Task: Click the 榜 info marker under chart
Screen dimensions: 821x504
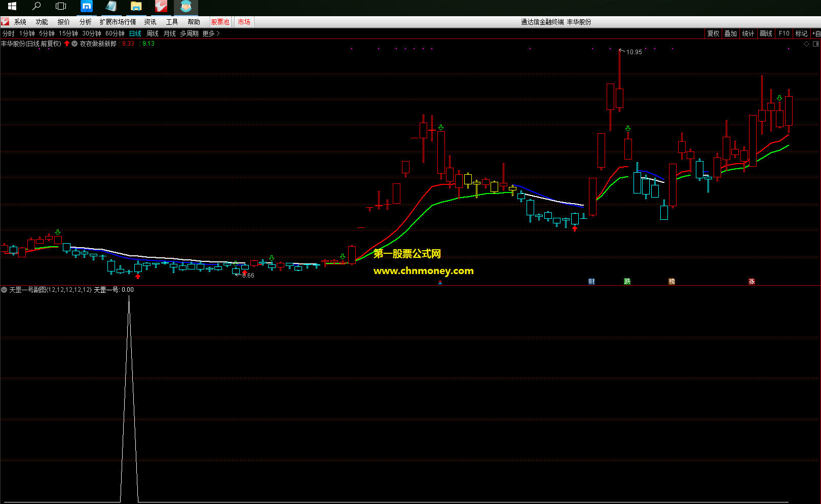Action: tap(671, 281)
